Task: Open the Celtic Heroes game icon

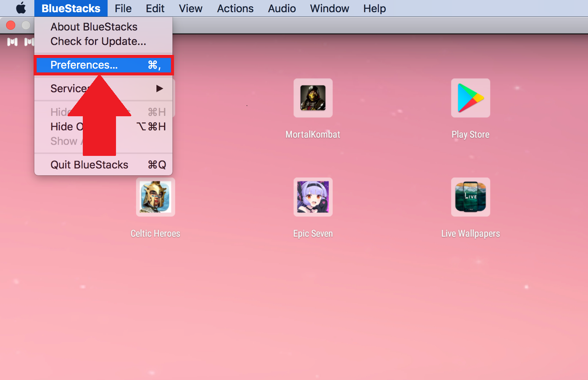Action: pos(155,197)
